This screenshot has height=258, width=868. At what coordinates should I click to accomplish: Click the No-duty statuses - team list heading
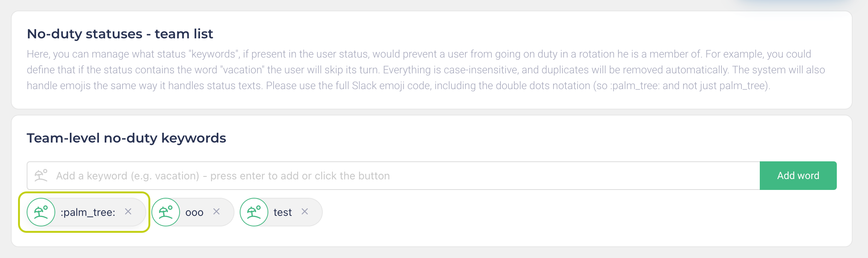pyautogui.click(x=120, y=34)
